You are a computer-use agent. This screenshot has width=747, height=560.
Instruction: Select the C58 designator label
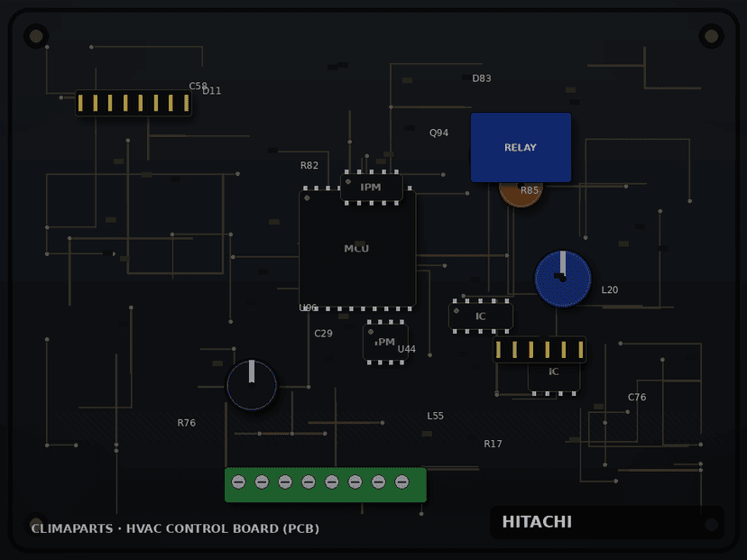tap(198, 87)
